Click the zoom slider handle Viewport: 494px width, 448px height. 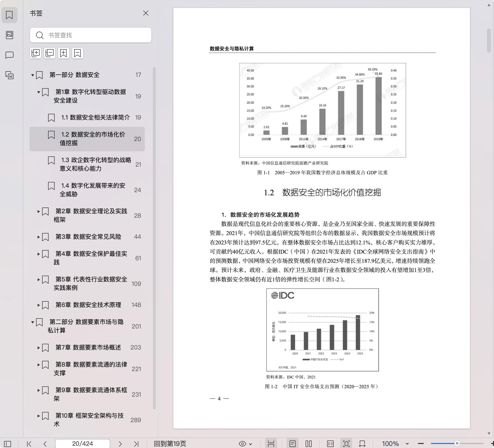pos(457,443)
